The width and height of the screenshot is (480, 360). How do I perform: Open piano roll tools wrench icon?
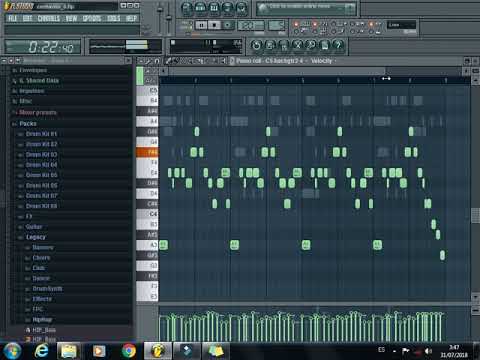149,61
